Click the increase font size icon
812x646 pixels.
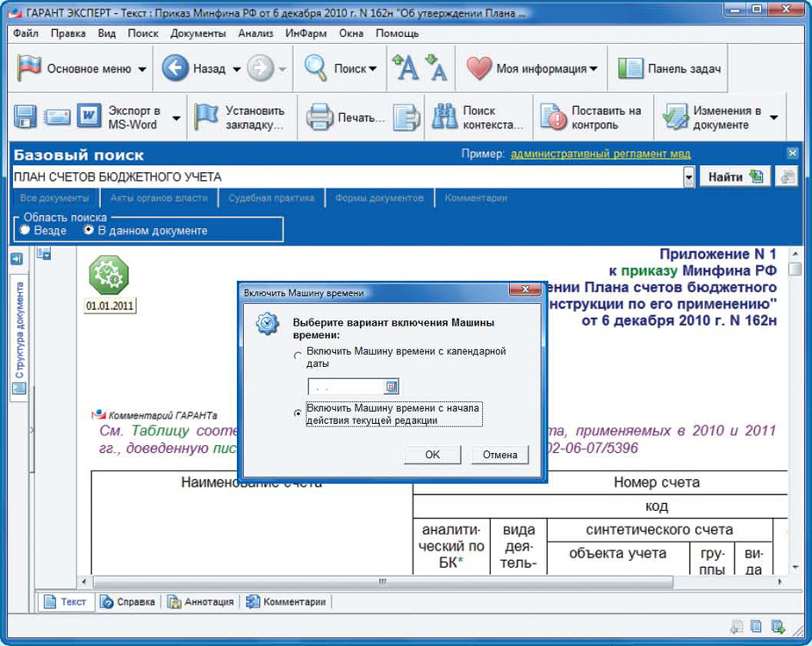405,68
